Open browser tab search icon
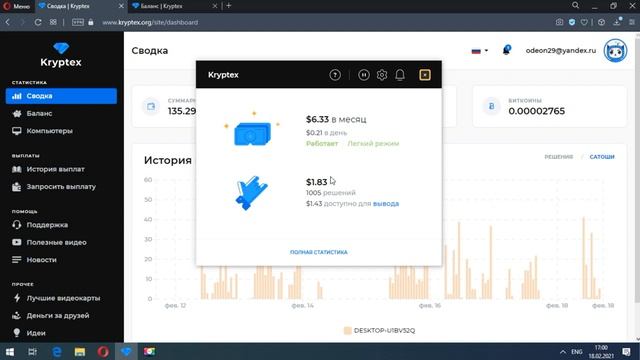 576,5
